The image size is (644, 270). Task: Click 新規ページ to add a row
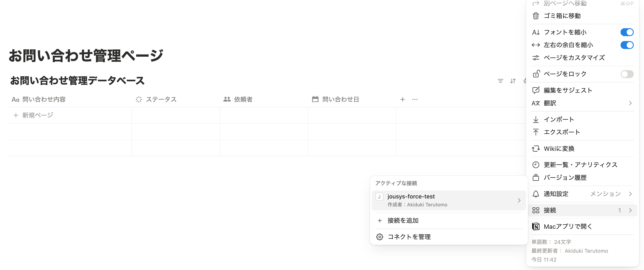38,115
